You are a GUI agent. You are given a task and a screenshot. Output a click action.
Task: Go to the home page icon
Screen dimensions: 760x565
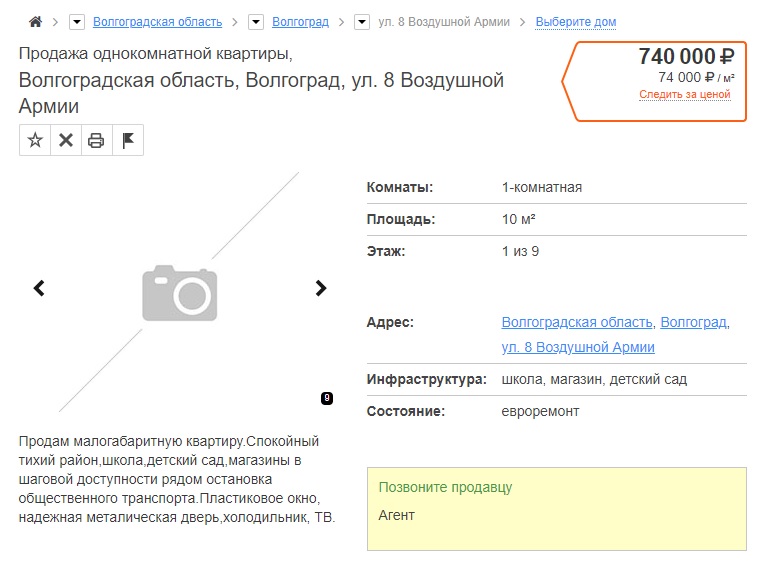pyautogui.click(x=35, y=22)
